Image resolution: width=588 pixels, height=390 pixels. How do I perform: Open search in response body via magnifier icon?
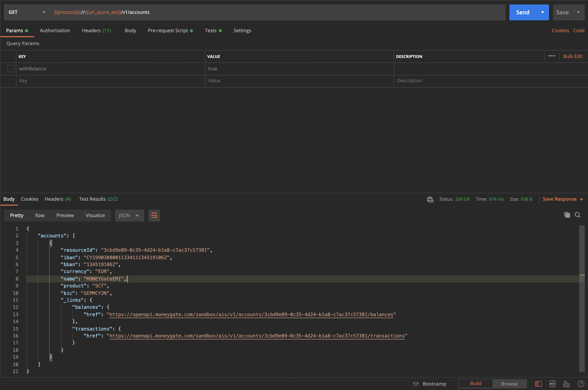578,215
